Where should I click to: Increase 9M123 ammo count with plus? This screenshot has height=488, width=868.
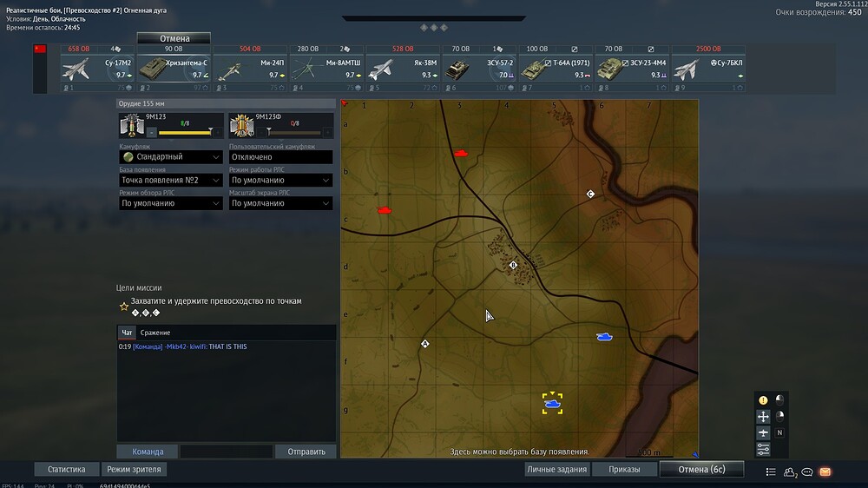pos(218,132)
